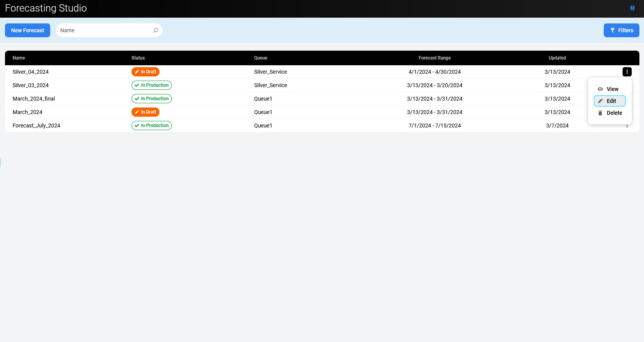
Task: Click the In Draft badge for March_2024
Action: click(x=145, y=112)
